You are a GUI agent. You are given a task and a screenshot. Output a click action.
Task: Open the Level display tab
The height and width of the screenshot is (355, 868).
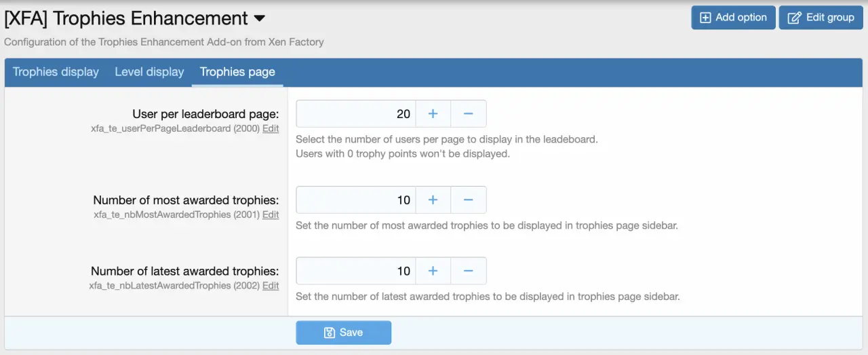[149, 72]
